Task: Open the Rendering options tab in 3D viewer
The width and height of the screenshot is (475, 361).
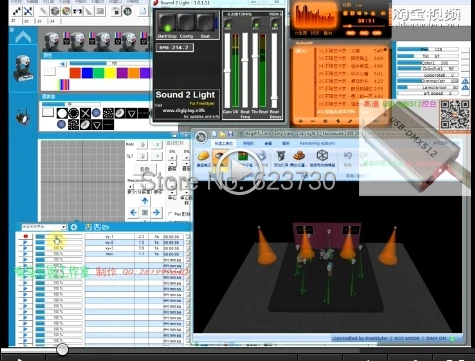Action: click(x=317, y=143)
